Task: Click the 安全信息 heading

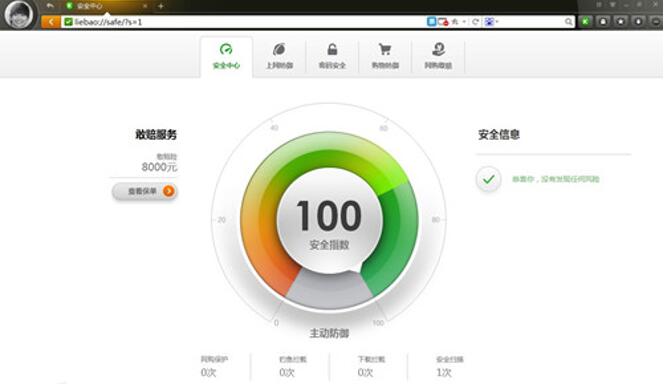Action: [498, 135]
